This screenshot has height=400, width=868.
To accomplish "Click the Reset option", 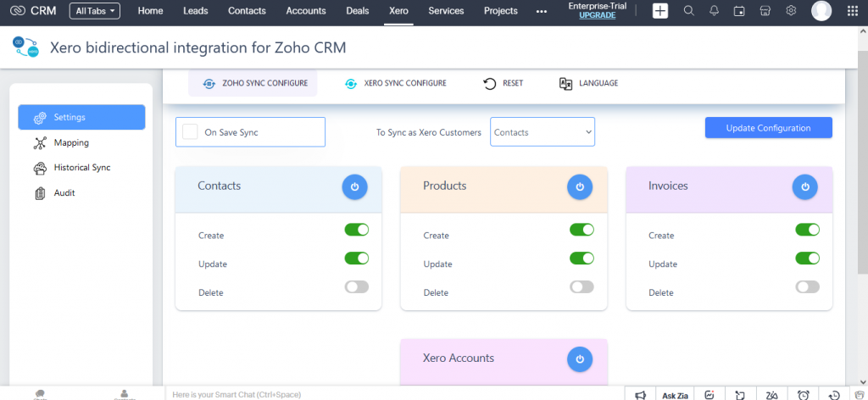I will (503, 83).
